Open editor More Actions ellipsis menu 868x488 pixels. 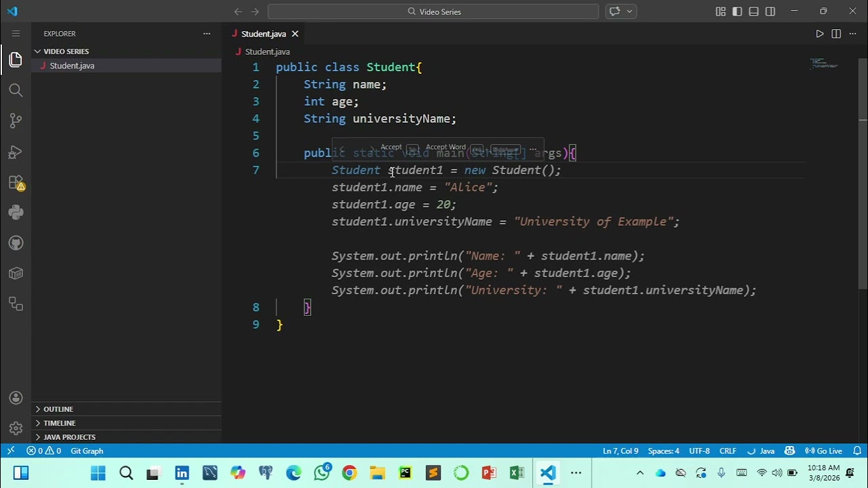pyautogui.click(x=853, y=34)
